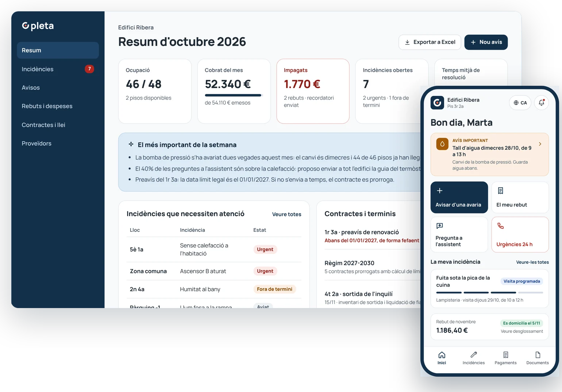562x392 pixels.
Task: Click the download icon on Exportar a Excel
Action: [x=407, y=42]
